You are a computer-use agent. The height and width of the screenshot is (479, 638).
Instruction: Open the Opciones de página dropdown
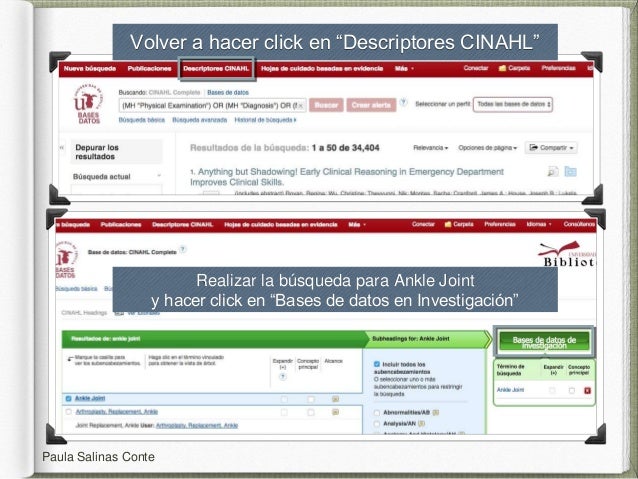coord(487,148)
